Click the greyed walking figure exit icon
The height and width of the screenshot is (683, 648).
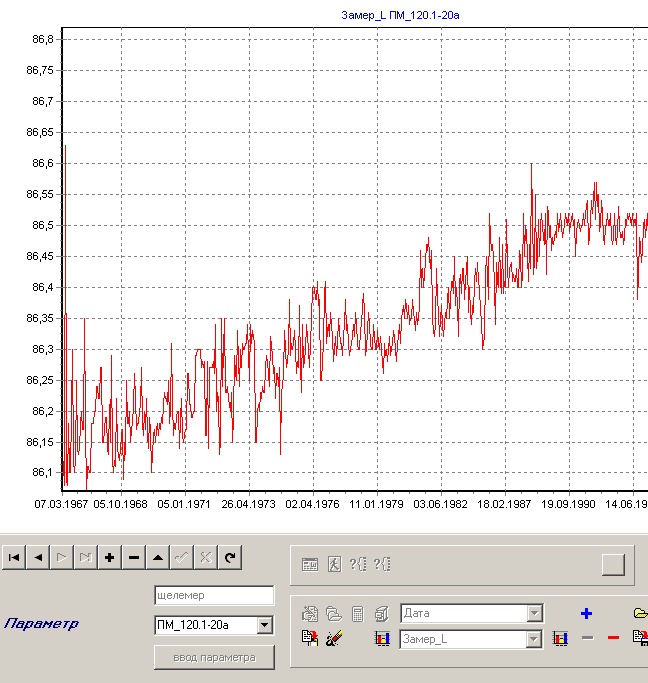334,565
